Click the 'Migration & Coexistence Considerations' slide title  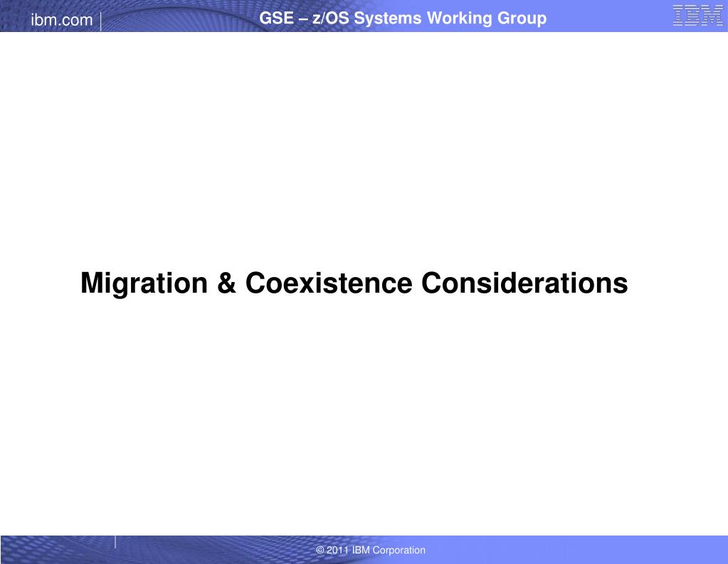point(354,283)
